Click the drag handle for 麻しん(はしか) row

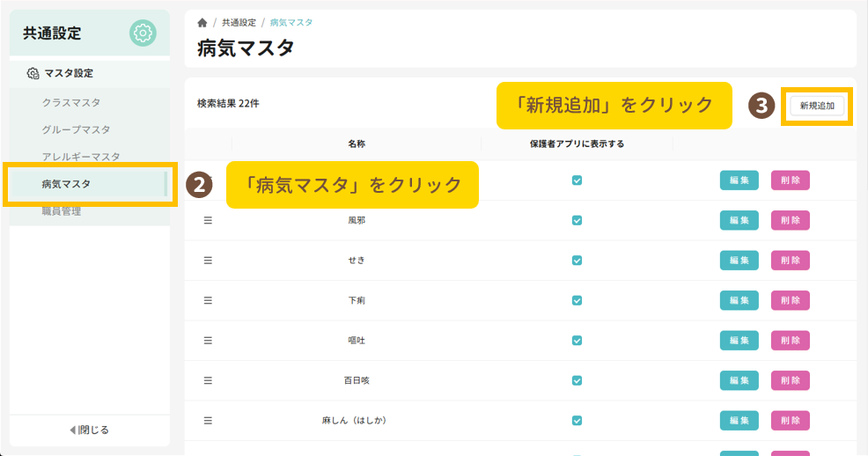coord(209,421)
